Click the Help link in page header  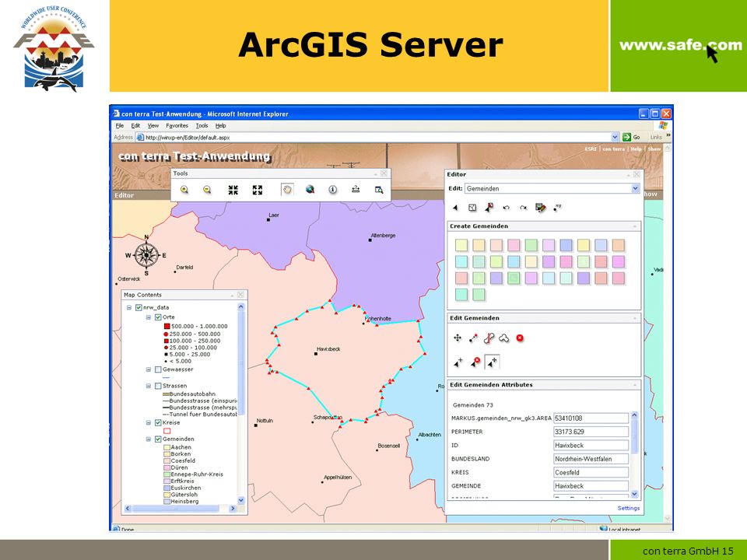coord(636,149)
